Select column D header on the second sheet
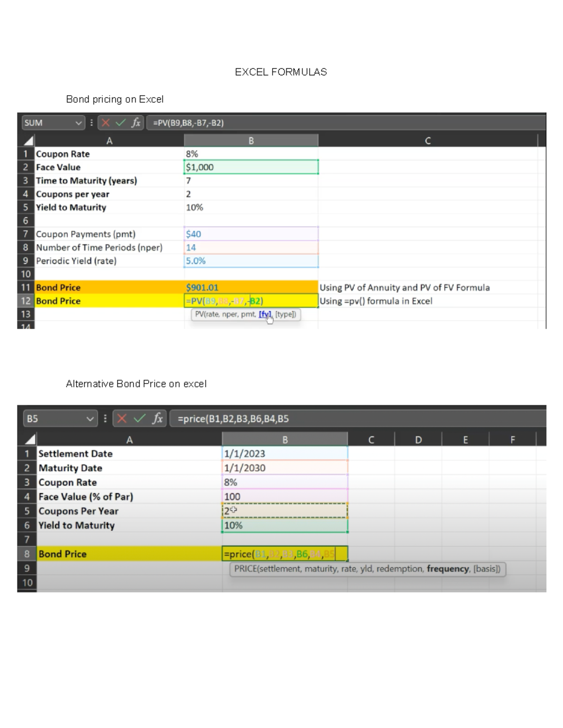Image resolution: width=563 pixels, height=728 pixels. click(418, 439)
